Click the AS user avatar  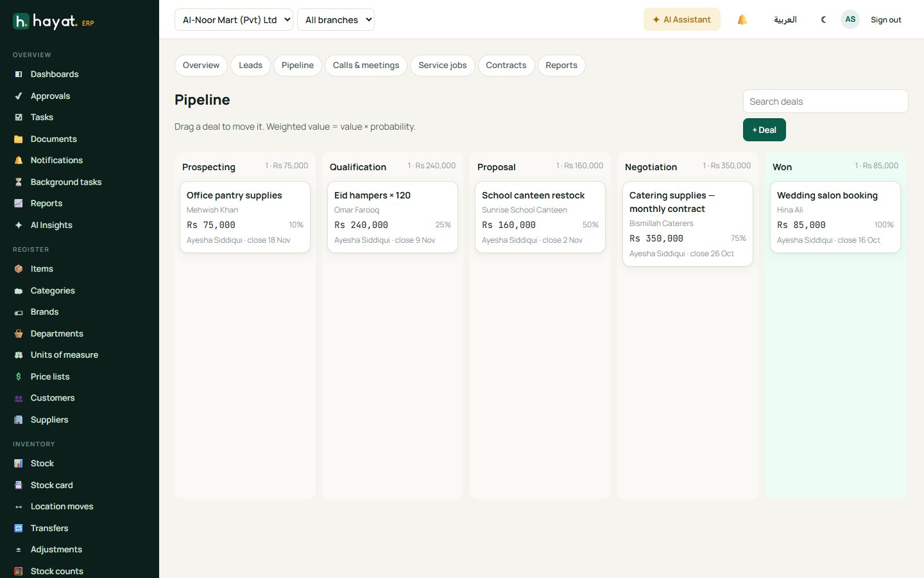(850, 19)
